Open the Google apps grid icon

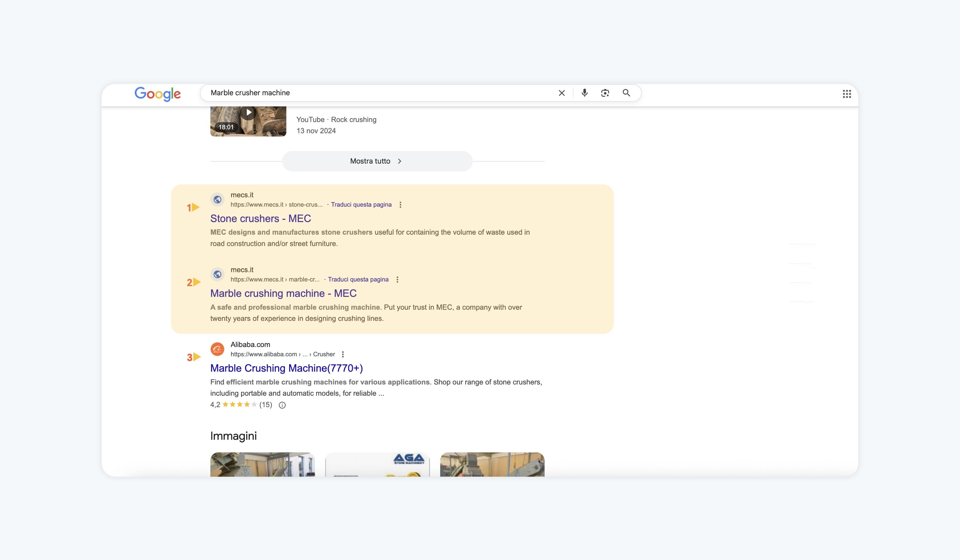(x=846, y=94)
